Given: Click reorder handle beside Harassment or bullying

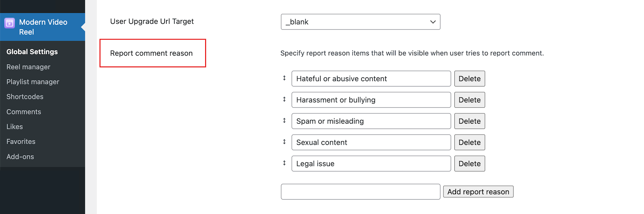Looking at the screenshot, I should pyautogui.click(x=284, y=99).
